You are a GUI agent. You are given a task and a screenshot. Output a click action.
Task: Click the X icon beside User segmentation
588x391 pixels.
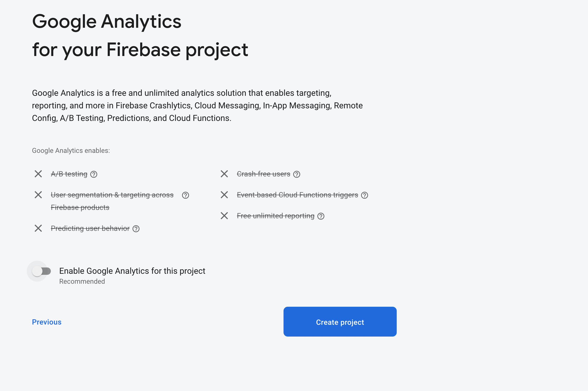pyautogui.click(x=38, y=195)
